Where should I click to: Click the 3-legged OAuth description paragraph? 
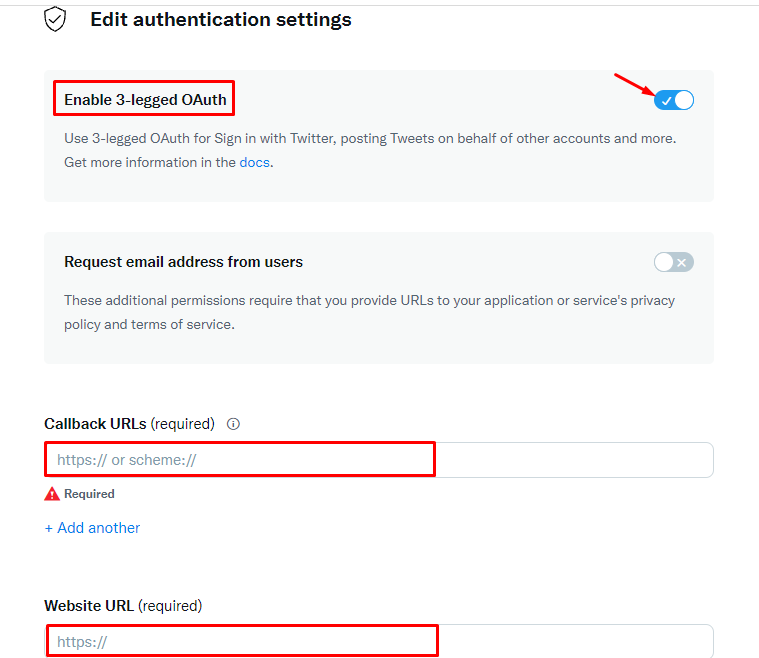[x=370, y=151]
